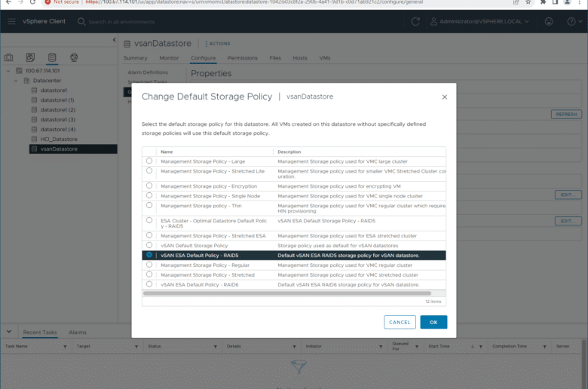Reload the browser page

pyautogui.click(x=32, y=2)
